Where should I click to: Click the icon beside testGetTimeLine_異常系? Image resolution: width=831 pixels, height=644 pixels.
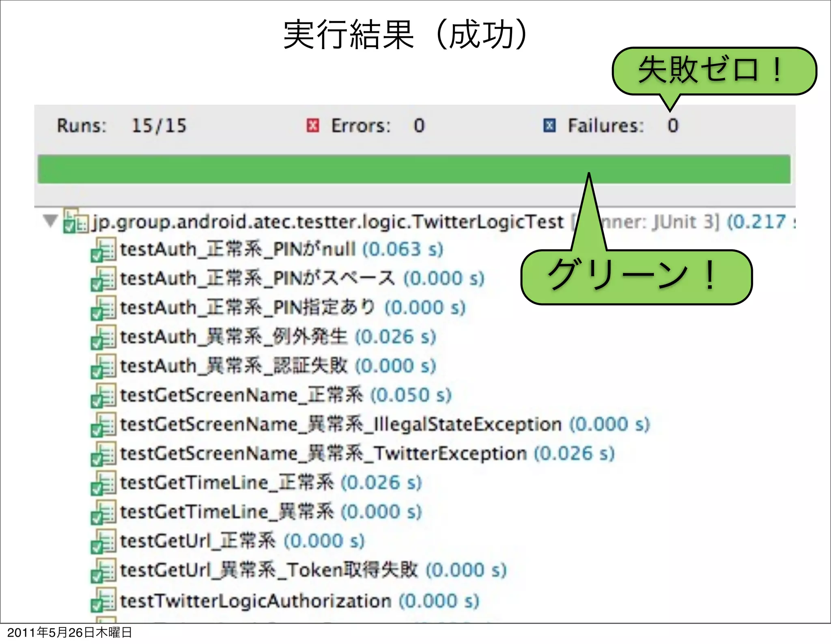tap(103, 513)
